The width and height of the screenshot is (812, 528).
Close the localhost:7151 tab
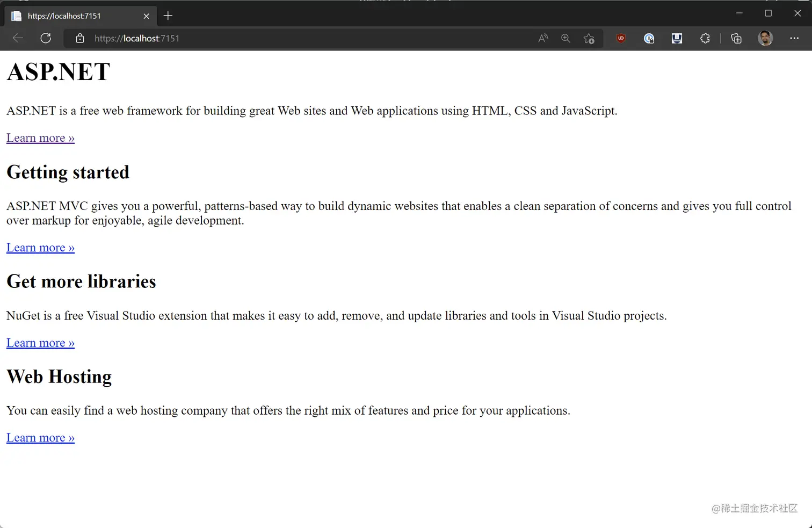(x=146, y=16)
